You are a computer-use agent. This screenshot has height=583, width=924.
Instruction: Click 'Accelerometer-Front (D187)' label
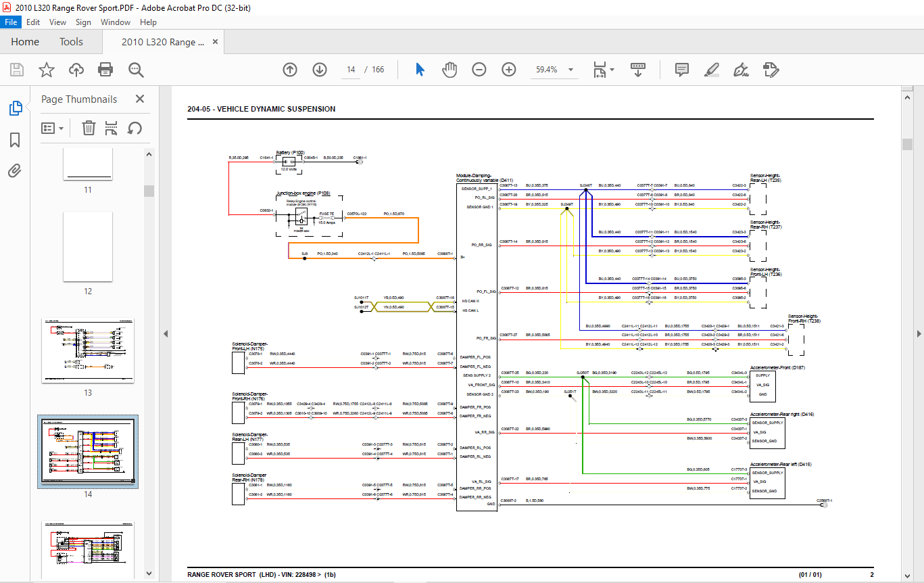coord(777,368)
